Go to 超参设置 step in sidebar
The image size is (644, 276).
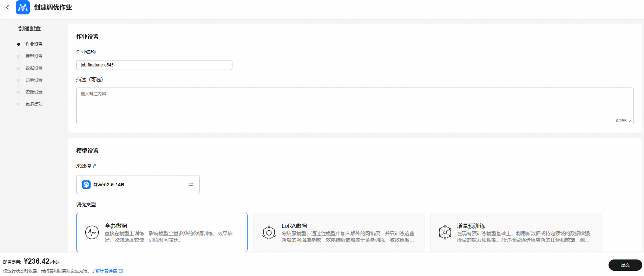[x=34, y=80]
